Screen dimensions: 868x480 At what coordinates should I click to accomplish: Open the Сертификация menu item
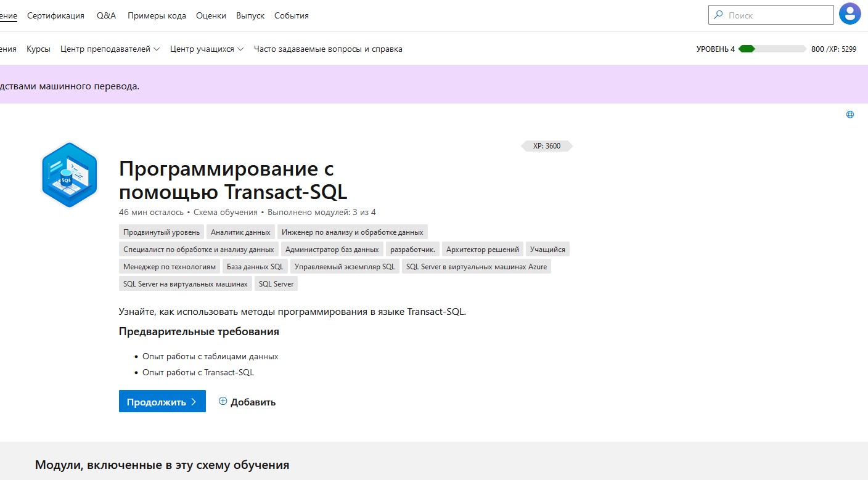tap(55, 15)
